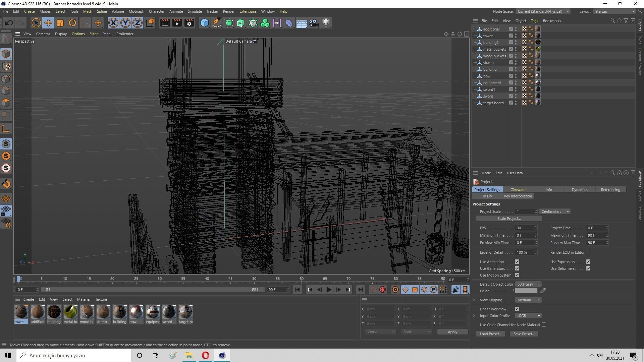
Task: Uncheck Use Generators checkbox
Action: pyautogui.click(x=517, y=268)
